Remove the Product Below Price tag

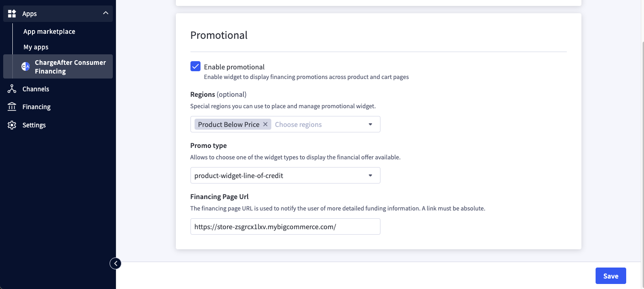click(265, 125)
